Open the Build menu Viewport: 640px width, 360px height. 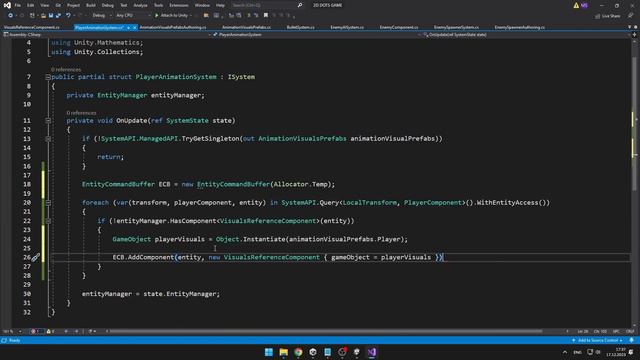(91, 5)
